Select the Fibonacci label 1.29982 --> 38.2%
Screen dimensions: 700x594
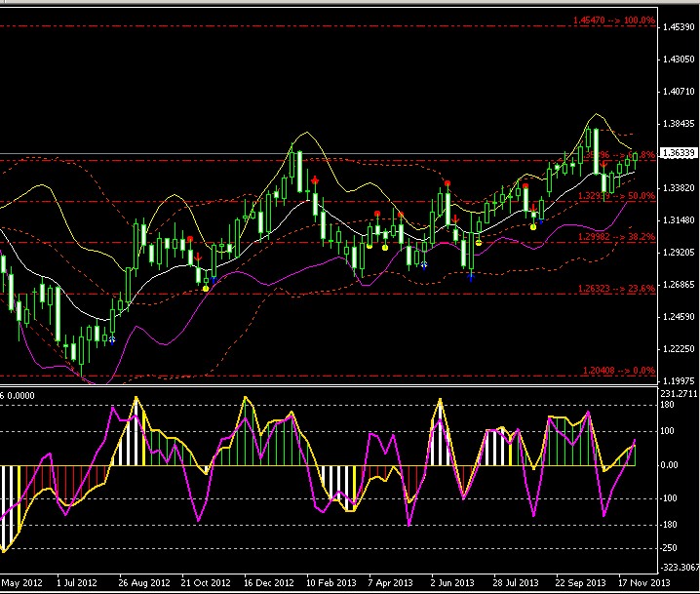coord(616,237)
